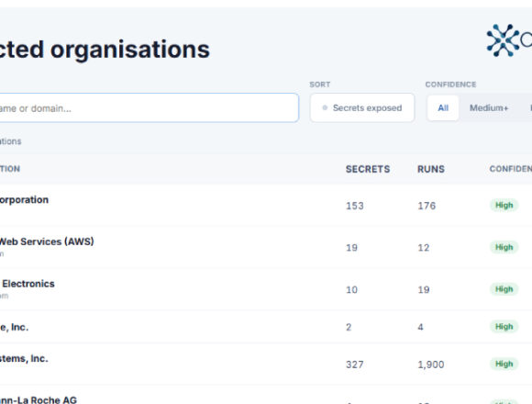Open the Web Services (AWS) organisation row
The image size is (532, 404).
pos(266,247)
